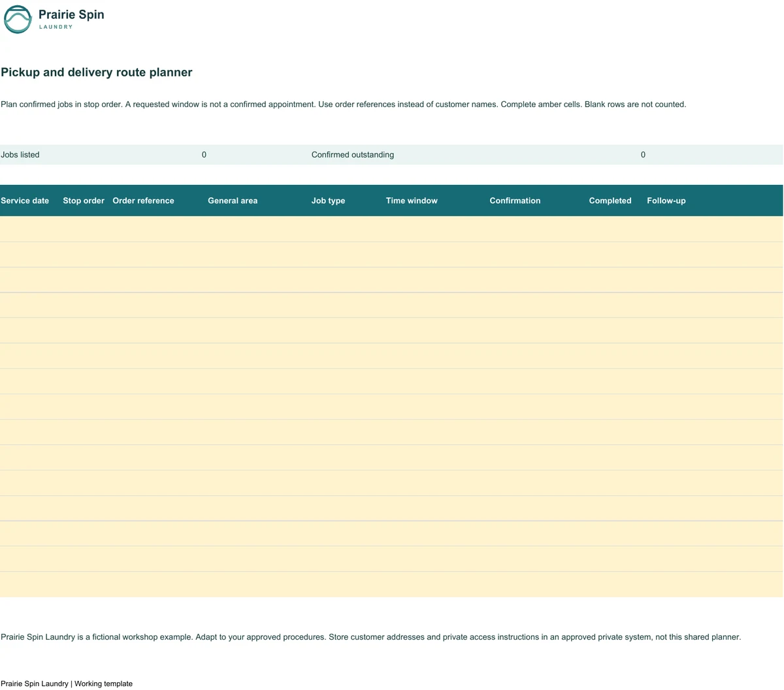Viewport: 784px width, 690px height.
Task: Select the "Service date" column header
Action: 25,201
